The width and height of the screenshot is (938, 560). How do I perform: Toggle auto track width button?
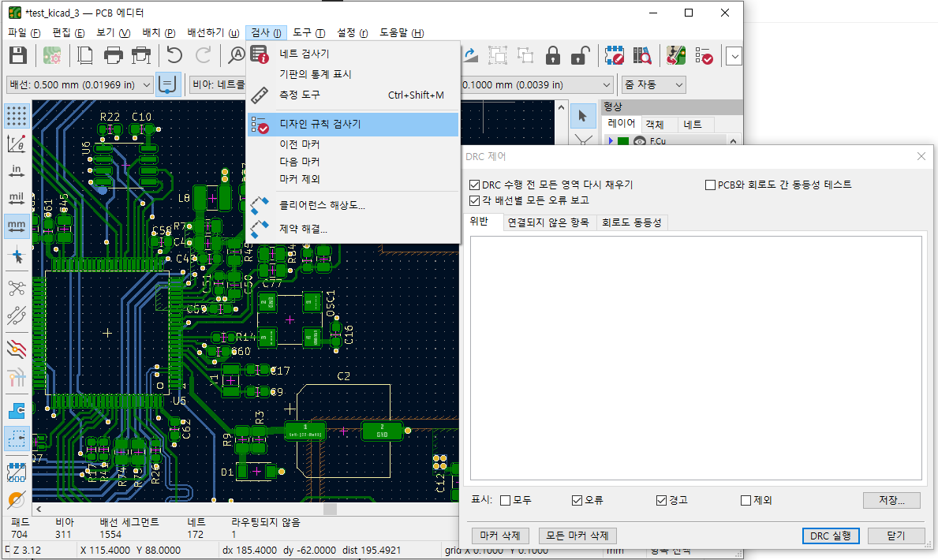(x=168, y=84)
